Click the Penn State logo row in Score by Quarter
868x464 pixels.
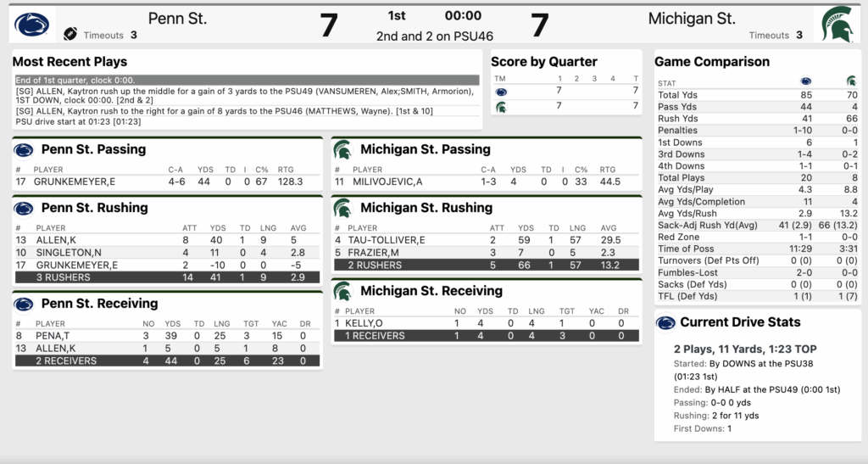click(501, 91)
